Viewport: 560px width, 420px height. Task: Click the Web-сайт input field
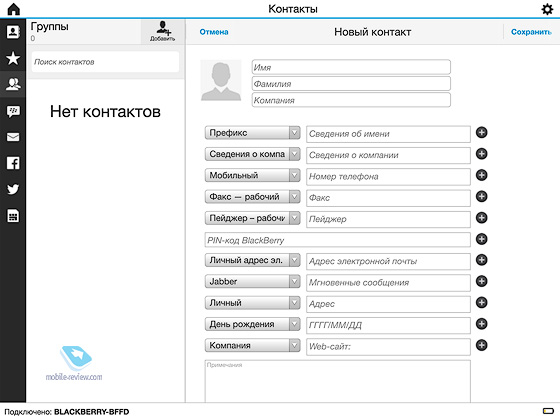pos(388,346)
